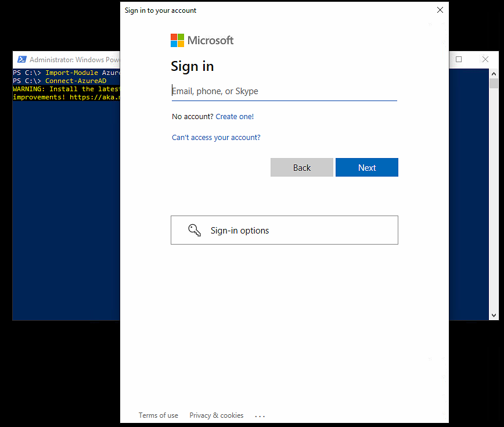The height and width of the screenshot is (427, 504).
Task: Click the key icon in Sign-in options
Action: 195,230
